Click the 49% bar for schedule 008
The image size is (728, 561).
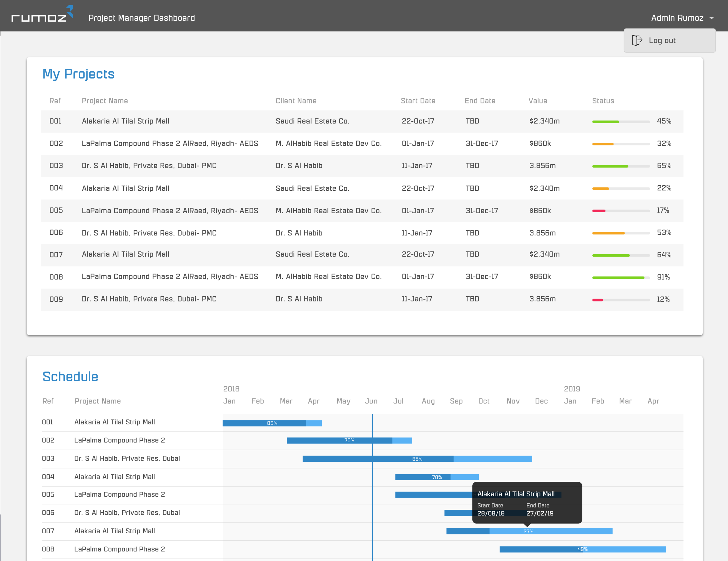pos(582,549)
